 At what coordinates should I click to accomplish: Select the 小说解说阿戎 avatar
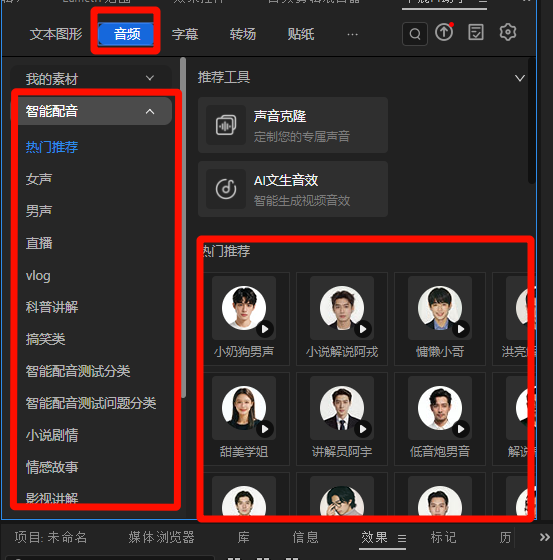pos(342,308)
